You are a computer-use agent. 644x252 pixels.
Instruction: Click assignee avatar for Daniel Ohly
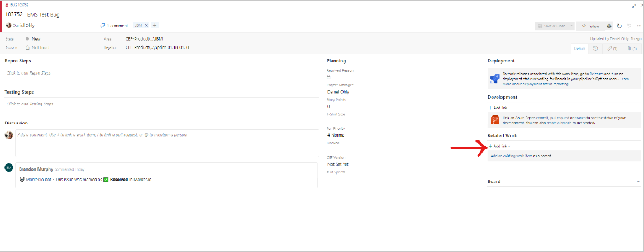8,26
